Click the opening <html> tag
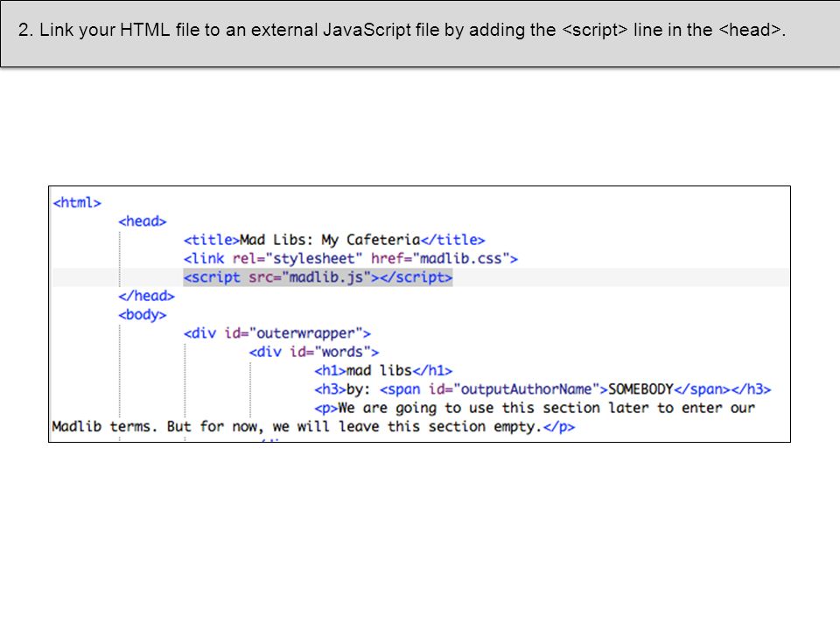Viewport: 840px width, 630px height. click(77, 202)
